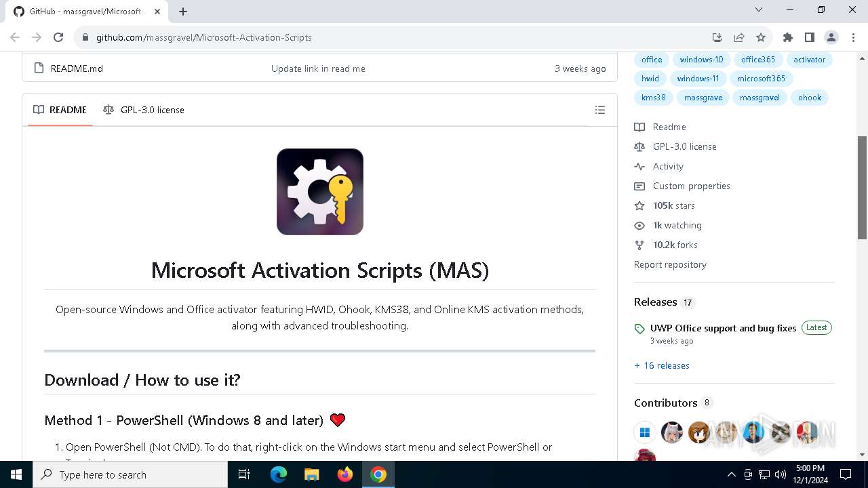The image size is (868, 488).
Task: Open the Chrome three-dot menu
Action: click(852, 37)
